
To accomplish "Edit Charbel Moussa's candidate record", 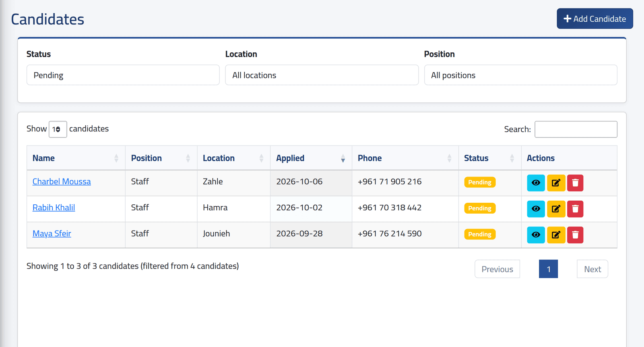I will tap(556, 183).
